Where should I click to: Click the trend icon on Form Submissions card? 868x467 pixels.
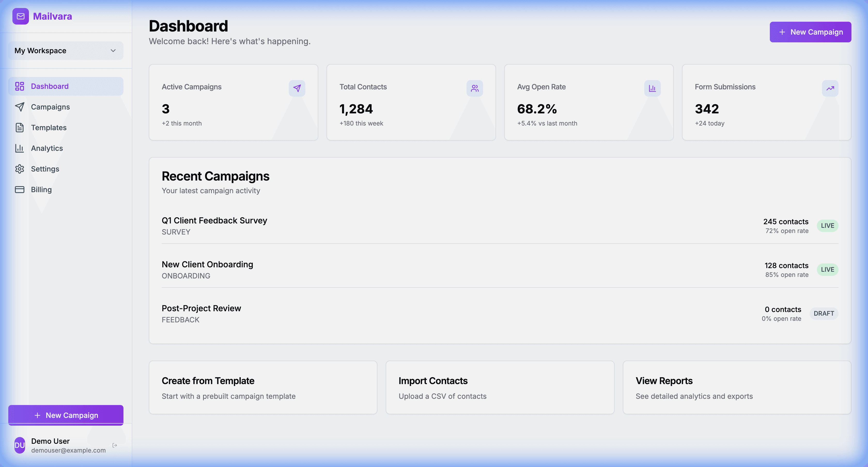(x=830, y=88)
